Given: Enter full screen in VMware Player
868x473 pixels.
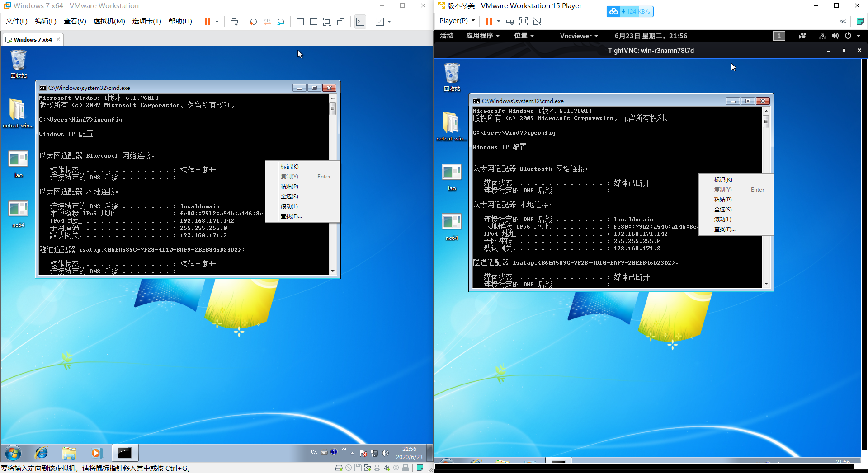Looking at the screenshot, I should coord(524,21).
